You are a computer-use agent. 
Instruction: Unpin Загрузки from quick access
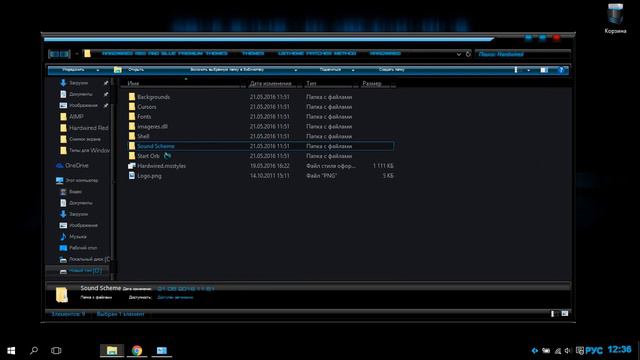106,82
